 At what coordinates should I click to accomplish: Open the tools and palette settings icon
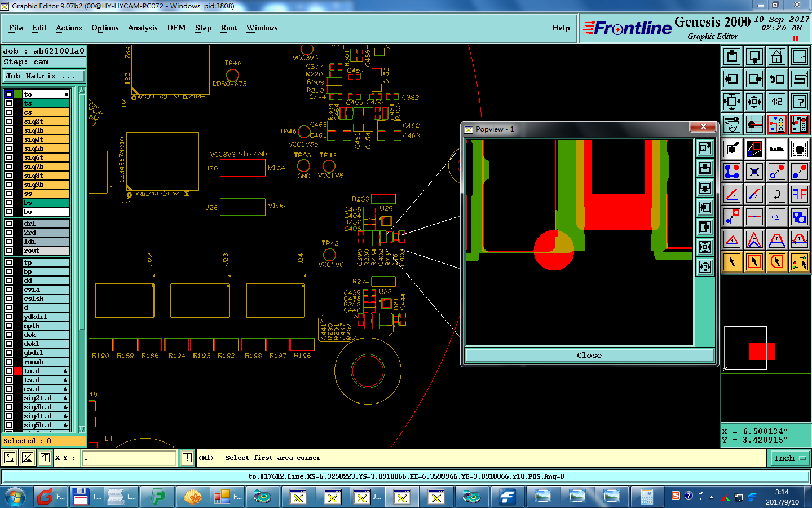732,124
